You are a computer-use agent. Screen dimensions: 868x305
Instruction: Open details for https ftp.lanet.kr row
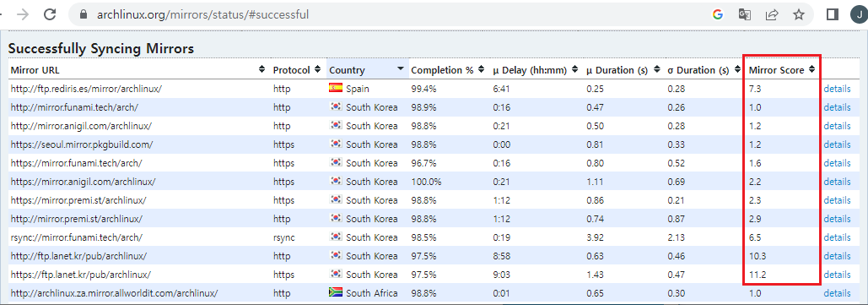point(837,275)
